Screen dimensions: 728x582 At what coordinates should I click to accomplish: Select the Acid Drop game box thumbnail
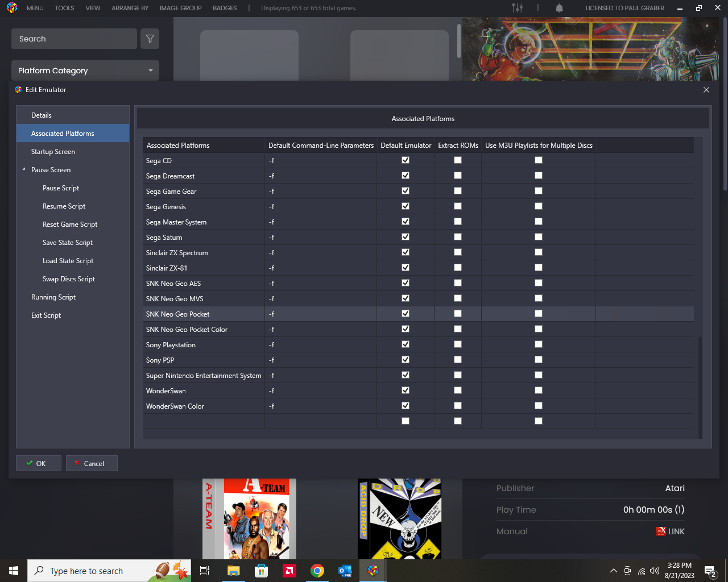point(399,519)
